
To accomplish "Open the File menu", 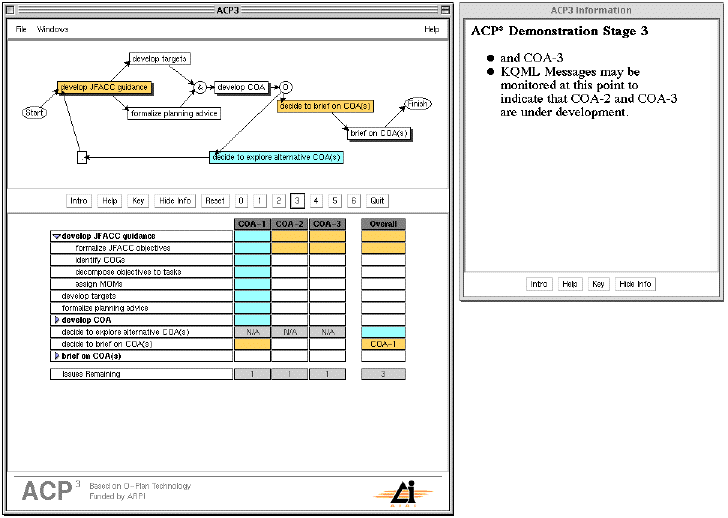I will pyautogui.click(x=20, y=29).
